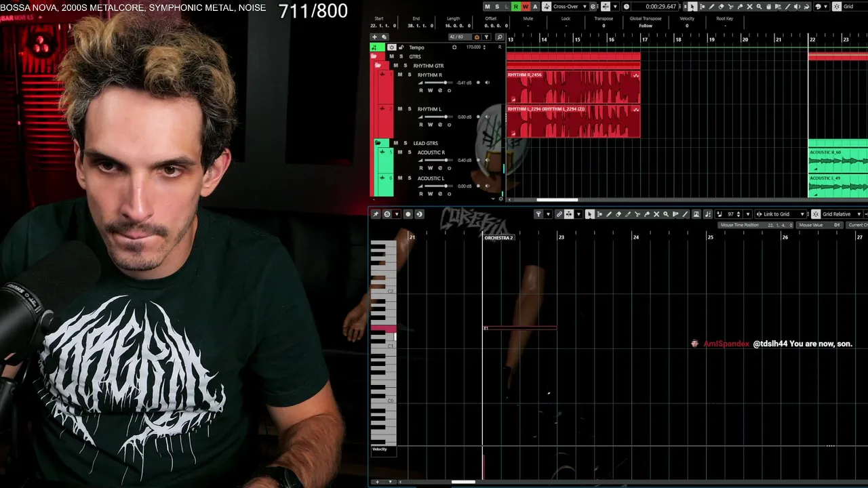Viewport: 868px width, 488px height.
Task: Open the track filter funnel in track list
Action: (x=486, y=37)
